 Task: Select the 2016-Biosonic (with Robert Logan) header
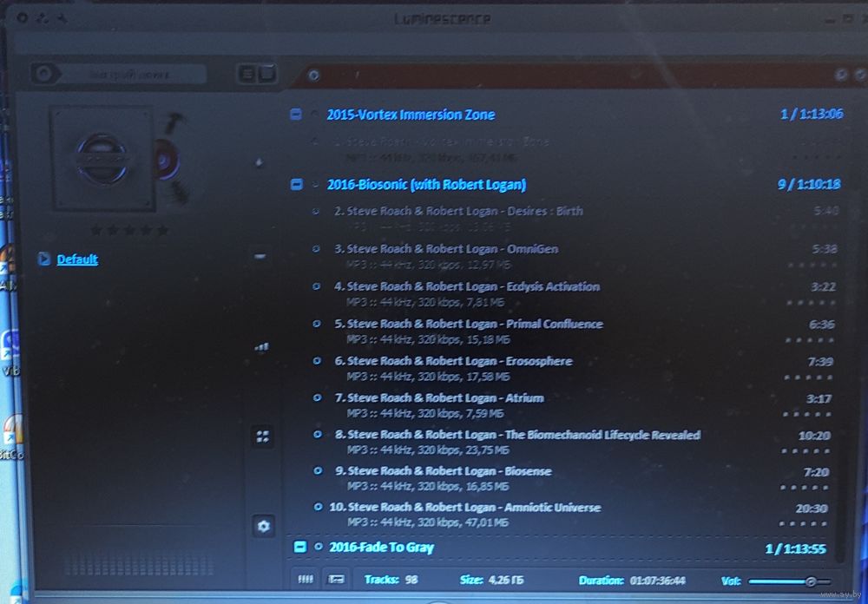(426, 184)
